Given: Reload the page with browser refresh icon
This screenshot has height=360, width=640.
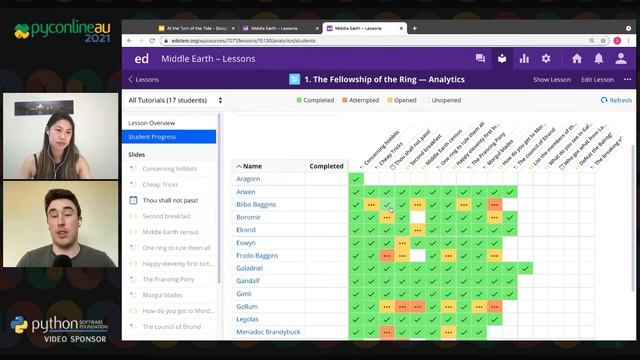Looking at the screenshot, I should 152,41.
